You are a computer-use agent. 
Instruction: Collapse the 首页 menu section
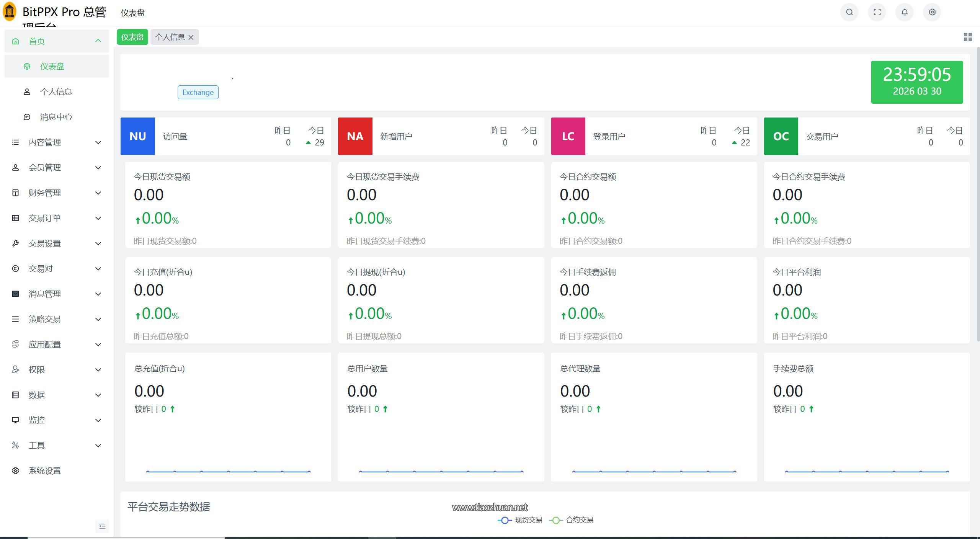click(x=98, y=41)
